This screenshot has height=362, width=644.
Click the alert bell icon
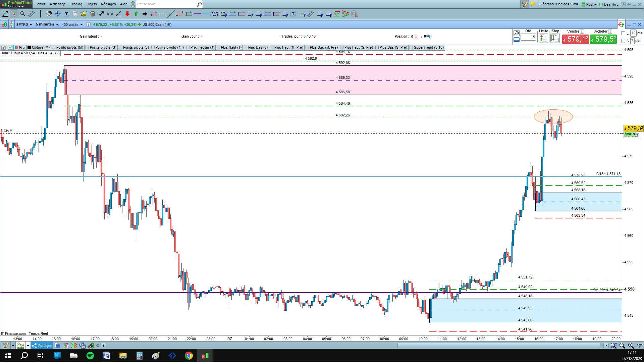84,14
